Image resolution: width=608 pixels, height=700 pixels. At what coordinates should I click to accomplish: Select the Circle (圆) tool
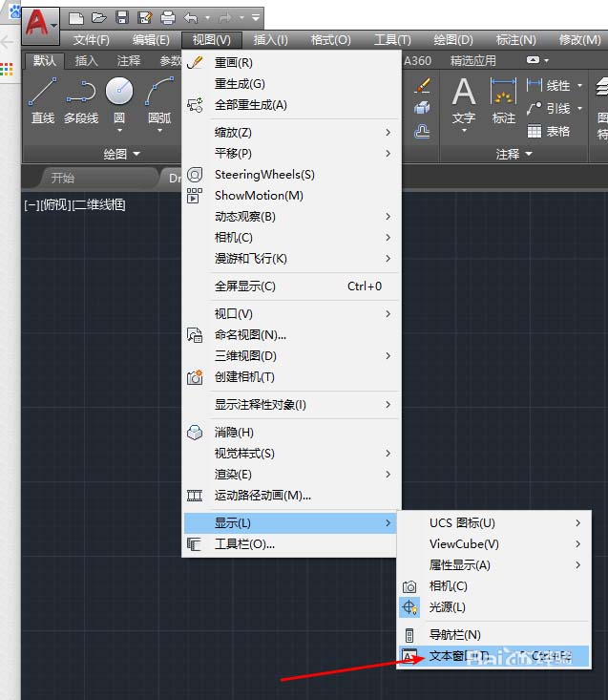coord(119,101)
